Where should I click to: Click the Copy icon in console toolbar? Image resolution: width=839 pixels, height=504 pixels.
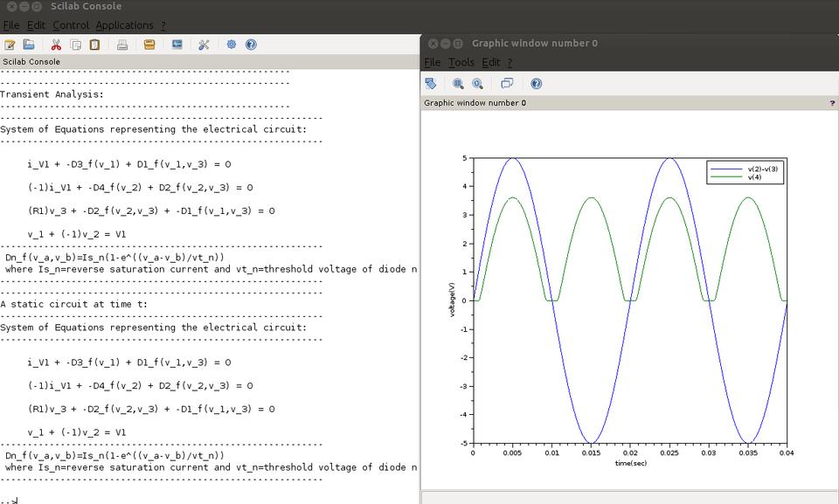(x=76, y=45)
